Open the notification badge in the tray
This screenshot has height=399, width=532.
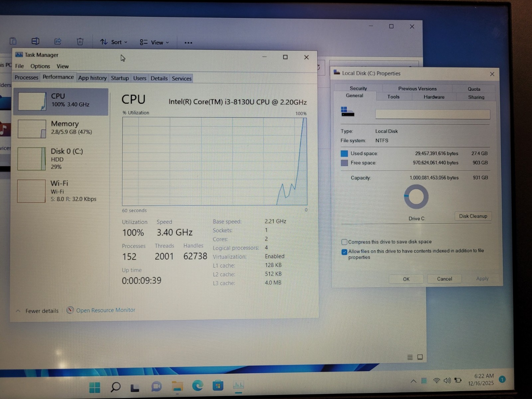[x=502, y=379]
